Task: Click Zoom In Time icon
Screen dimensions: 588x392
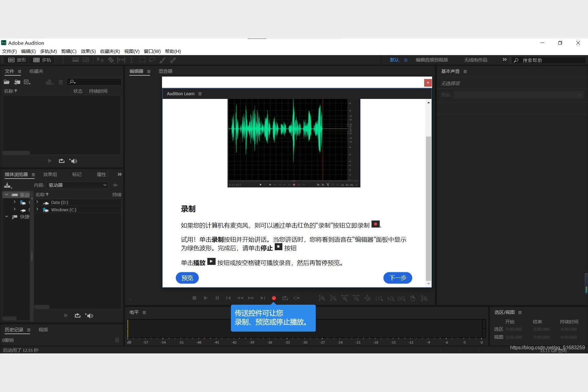Action: click(345, 298)
